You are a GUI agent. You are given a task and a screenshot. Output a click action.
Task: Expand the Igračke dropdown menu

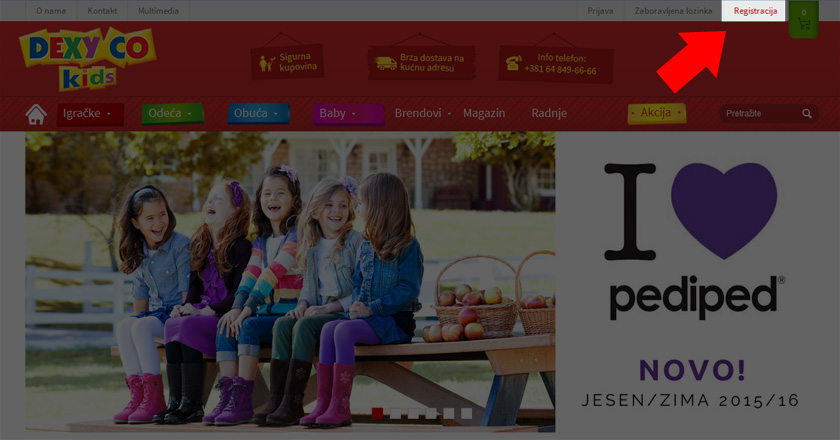(x=90, y=114)
